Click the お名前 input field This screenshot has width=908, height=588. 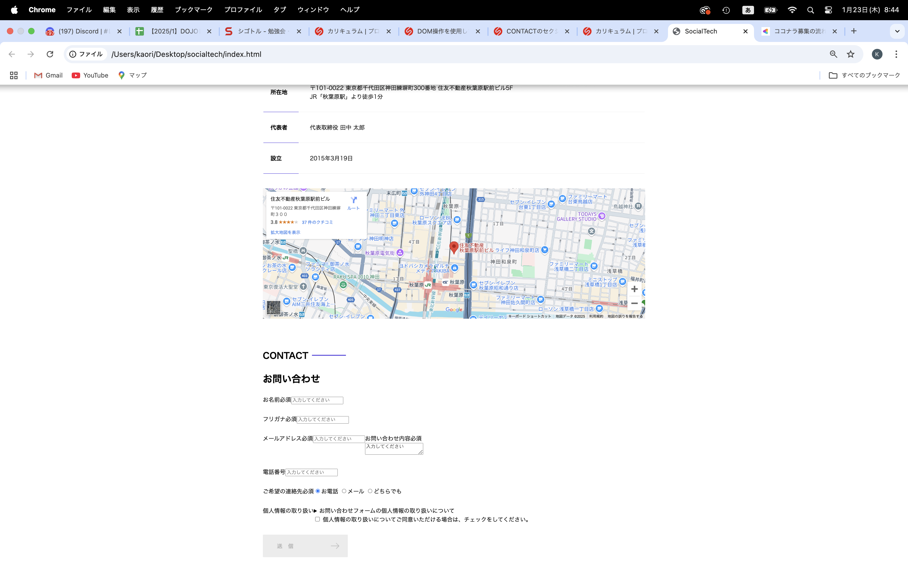click(x=317, y=400)
